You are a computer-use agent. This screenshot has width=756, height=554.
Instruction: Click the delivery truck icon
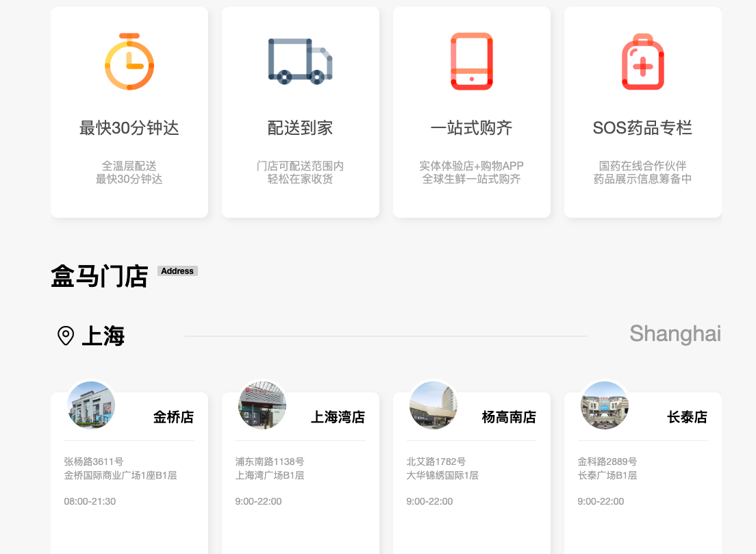[301, 62]
